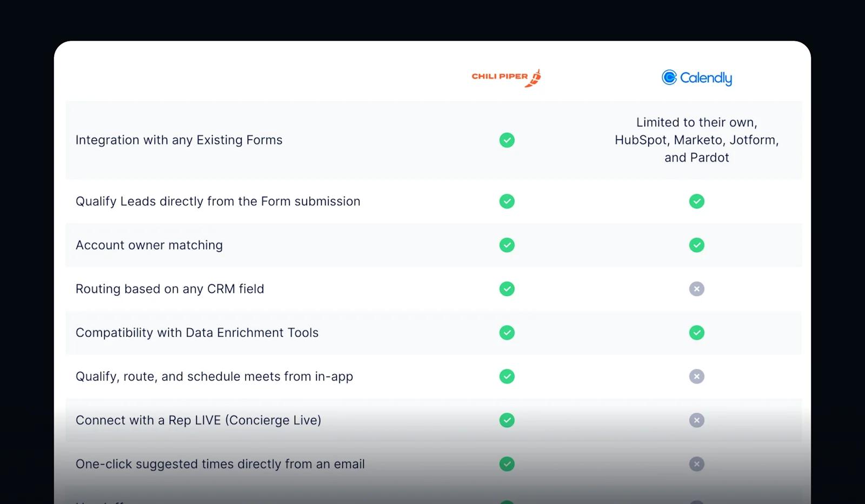Image resolution: width=865 pixels, height=504 pixels.
Task: Click Calendly gray X for one-click suggested times
Action: [696, 464]
